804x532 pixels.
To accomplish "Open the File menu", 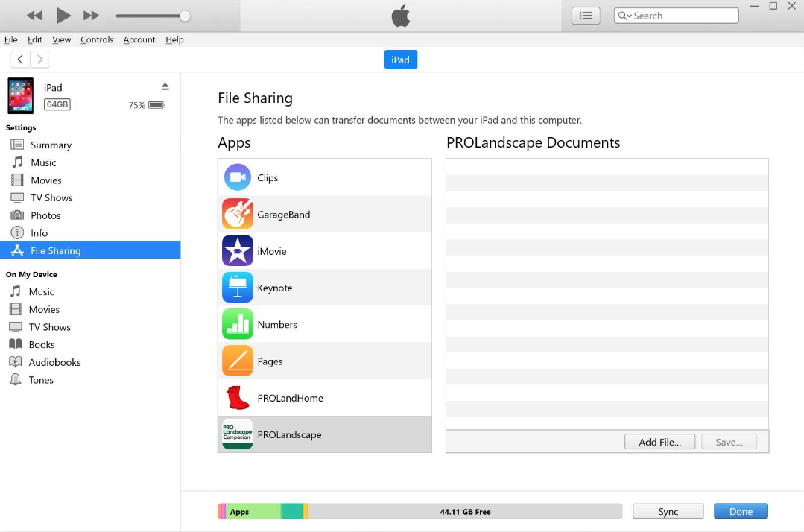I will click(x=10, y=39).
